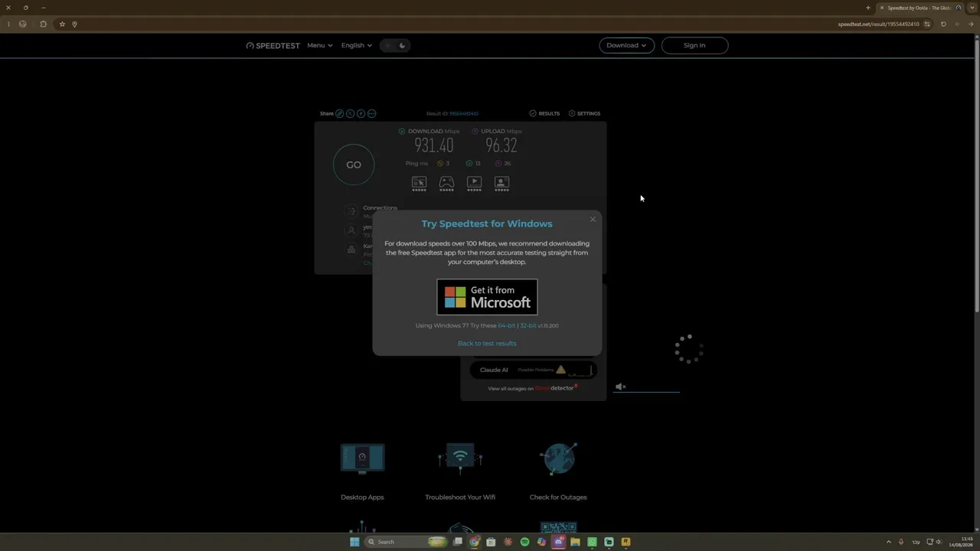The height and width of the screenshot is (551, 980).
Task: Open the site settings icon in address bar
Action: coord(927,24)
